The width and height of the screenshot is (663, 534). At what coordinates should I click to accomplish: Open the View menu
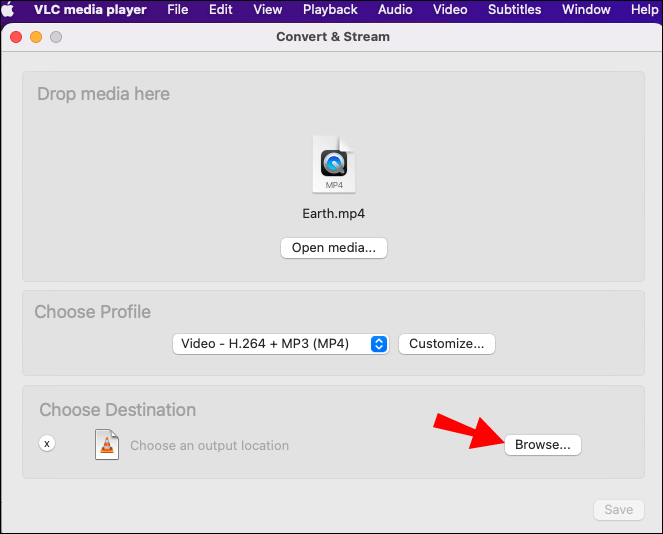point(268,9)
